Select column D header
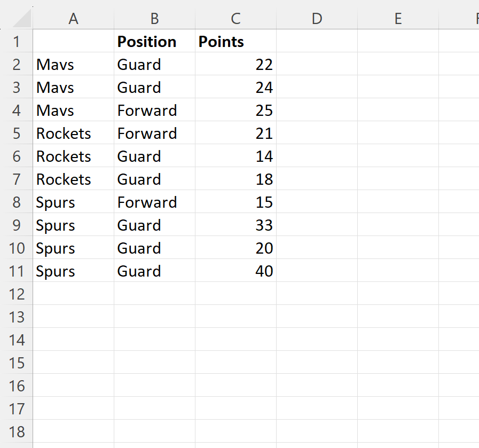479x448 pixels. tap(317, 18)
